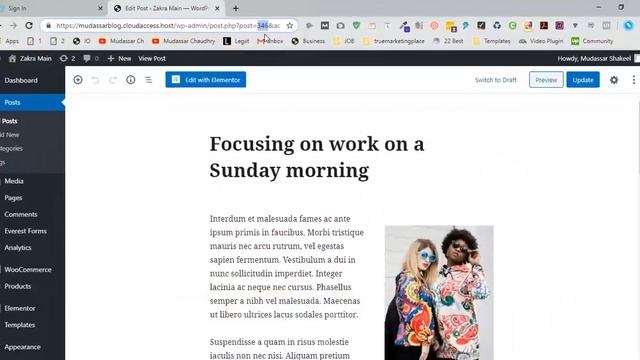Screen dimensions: 640x360
Task: Click paragraph starting Interdum et malesuada
Action: click(x=287, y=267)
